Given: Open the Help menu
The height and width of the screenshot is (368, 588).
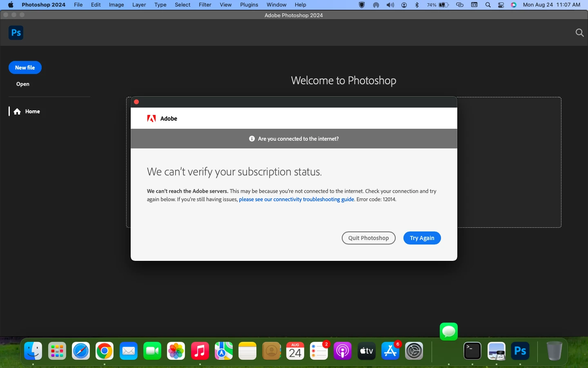Looking at the screenshot, I should [301, 5].
